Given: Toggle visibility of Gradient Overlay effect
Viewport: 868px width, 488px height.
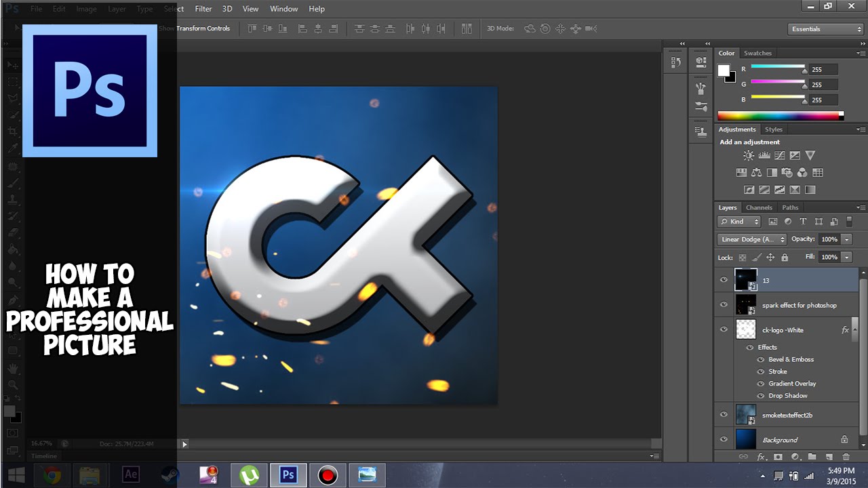Looking at the screenshot, I should pyautogui.click(x=761, y=384).
